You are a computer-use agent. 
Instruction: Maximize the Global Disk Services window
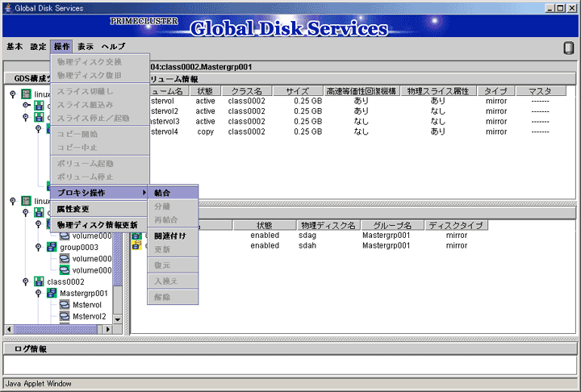(x=561, y=8)
